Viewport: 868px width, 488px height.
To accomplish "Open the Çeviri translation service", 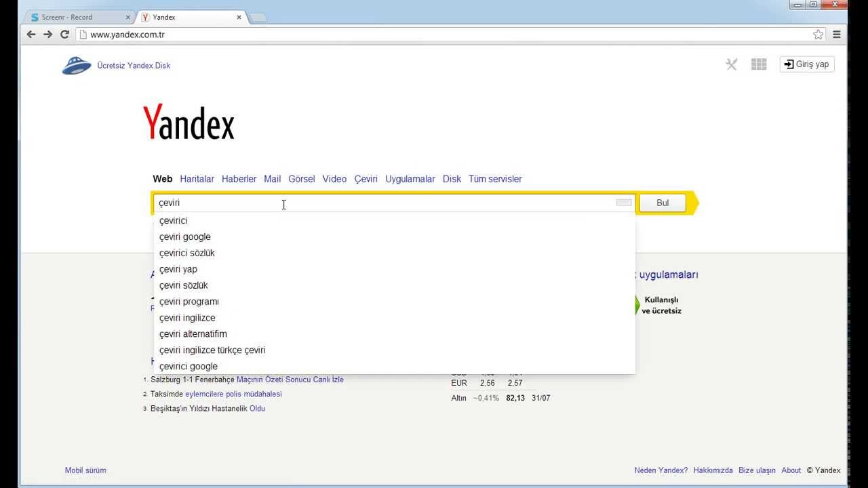I will [366, 179].
